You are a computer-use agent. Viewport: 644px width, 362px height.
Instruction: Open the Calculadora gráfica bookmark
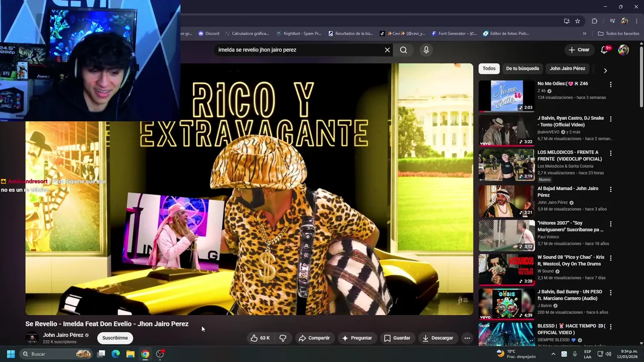[x=247, y=34]
